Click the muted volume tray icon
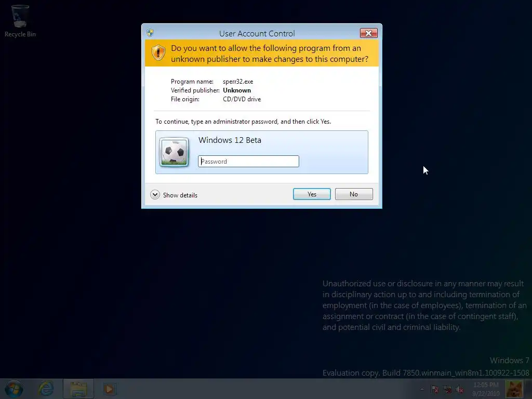This screenshot has width=532, height=399. click(x=459, y=389)
